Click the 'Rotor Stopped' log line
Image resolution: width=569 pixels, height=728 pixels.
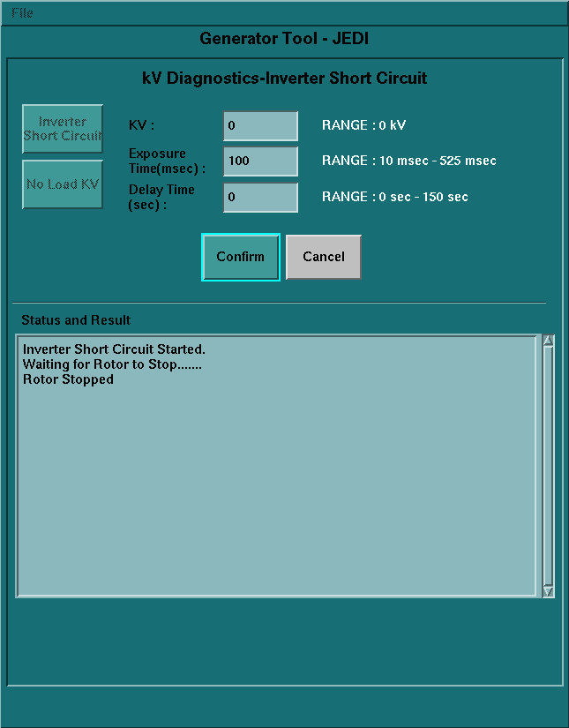(x=68, y=379)
